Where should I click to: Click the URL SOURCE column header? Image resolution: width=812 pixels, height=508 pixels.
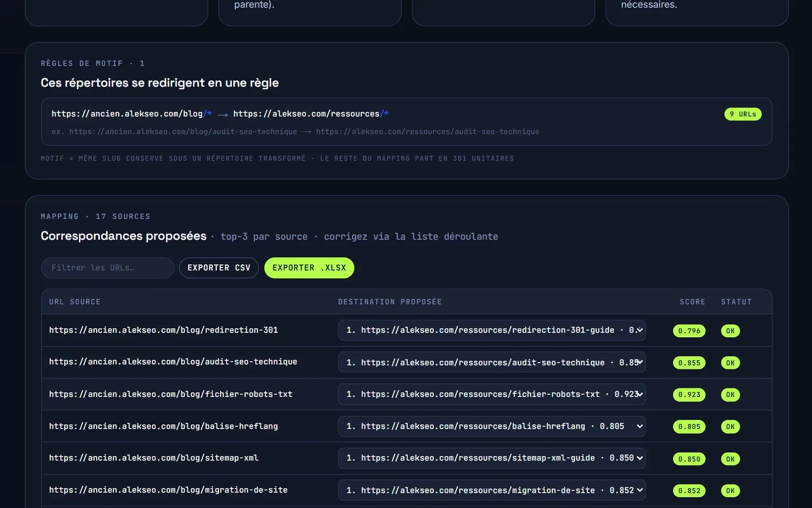tap(75, 302)
